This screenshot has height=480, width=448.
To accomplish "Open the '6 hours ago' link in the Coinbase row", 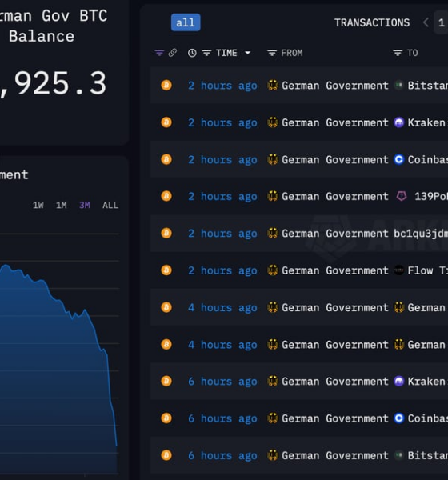I will (x=222, y=418).
